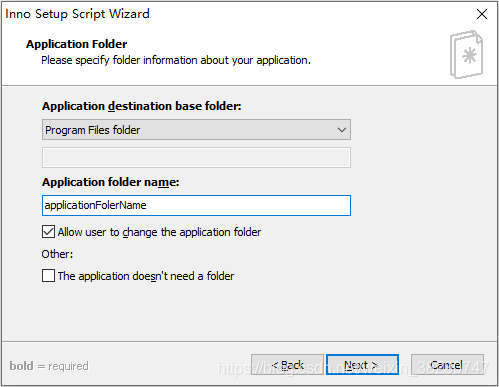This screenshot has height=387, width=499.
Task: Click the 'Application Folder' page heading
Action: pyautogui.click(x=77, y=44)
